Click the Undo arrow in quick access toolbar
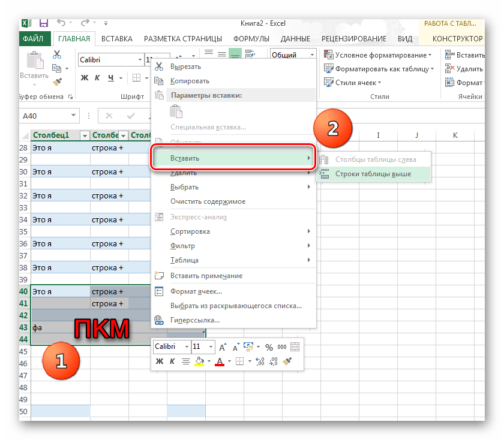This screenshot has width=504, height=440. click(61, 23)
